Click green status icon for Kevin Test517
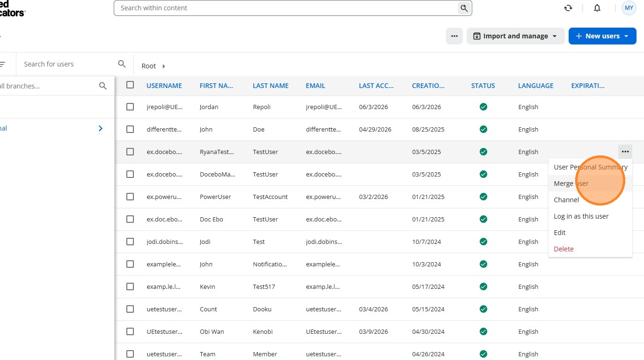644x360 pixels. [x=483, y=287]
